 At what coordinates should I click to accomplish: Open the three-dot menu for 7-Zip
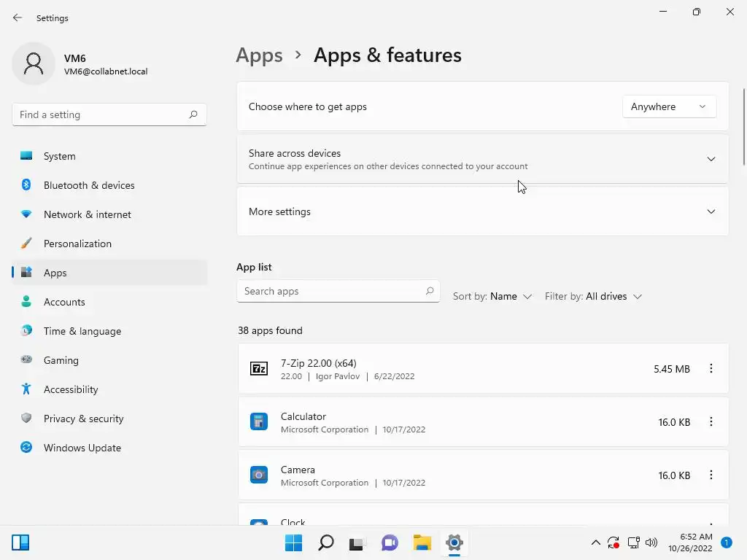711,369
